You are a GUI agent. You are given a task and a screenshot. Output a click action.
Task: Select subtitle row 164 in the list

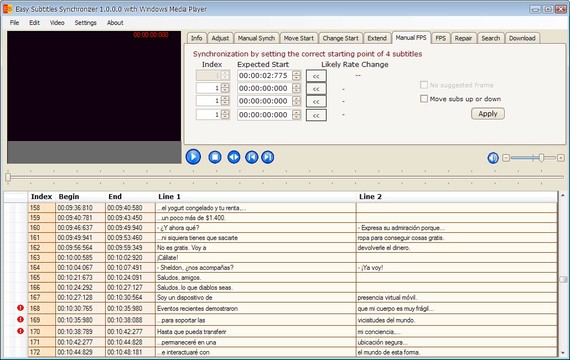point(293,267)
